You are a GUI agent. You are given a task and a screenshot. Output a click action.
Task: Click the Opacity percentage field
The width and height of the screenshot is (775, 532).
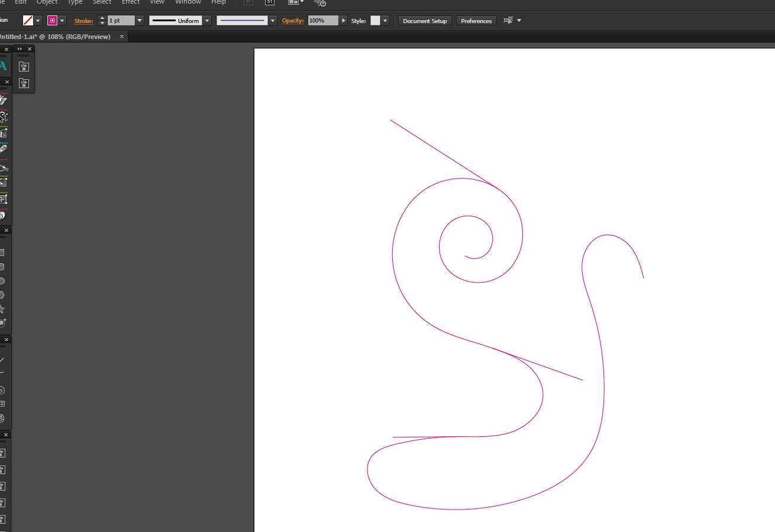[323, 21]
